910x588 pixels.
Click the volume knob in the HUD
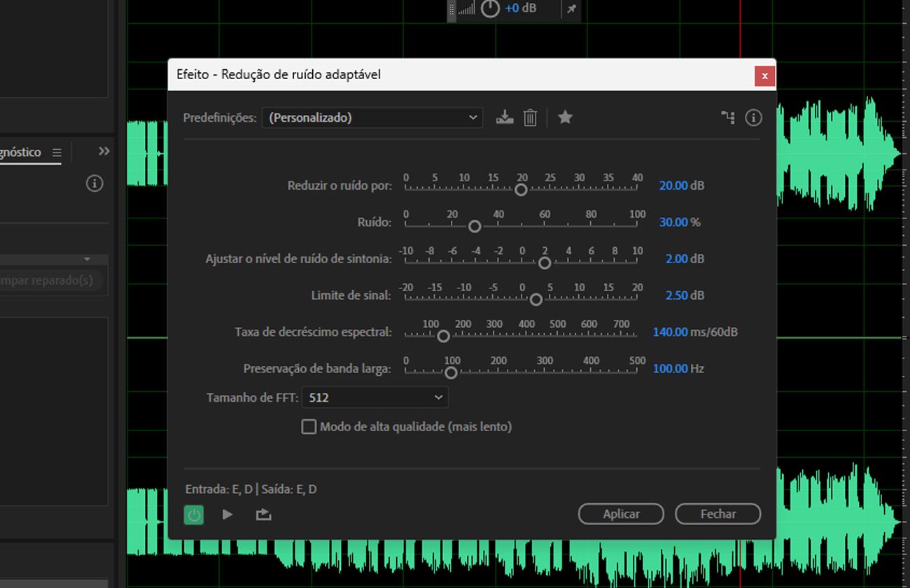pyautogui.click(x=491, y=9)
